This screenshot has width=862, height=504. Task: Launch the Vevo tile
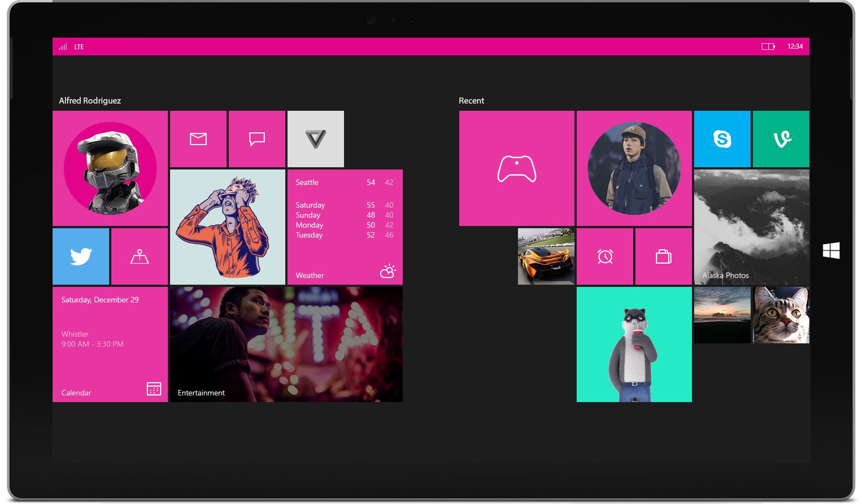315,138
